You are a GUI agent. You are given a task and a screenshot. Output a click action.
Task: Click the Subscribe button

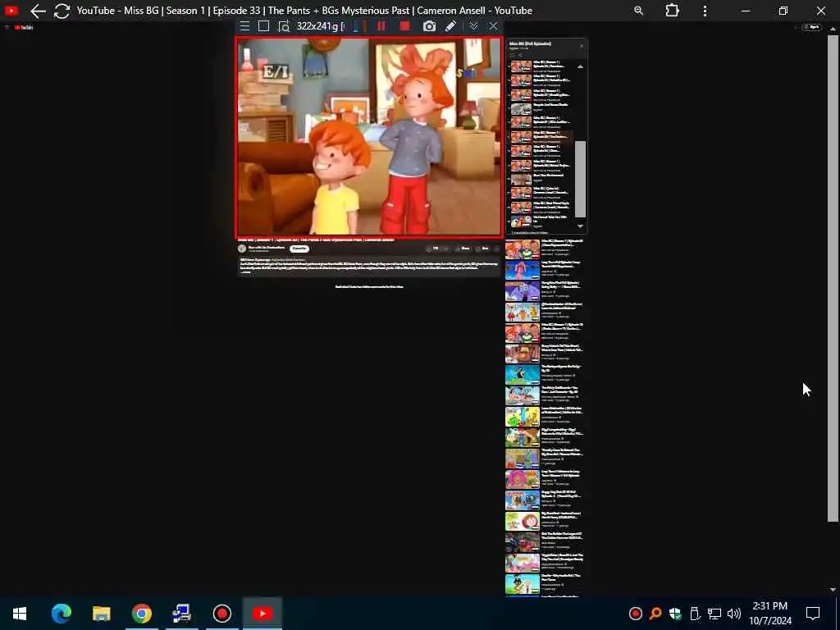click(299, 249)
